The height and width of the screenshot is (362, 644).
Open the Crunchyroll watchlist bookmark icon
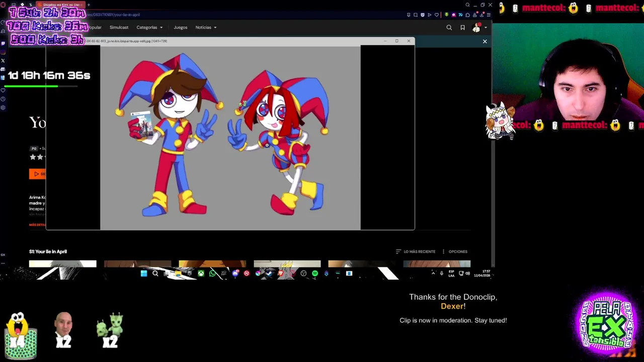462,28
